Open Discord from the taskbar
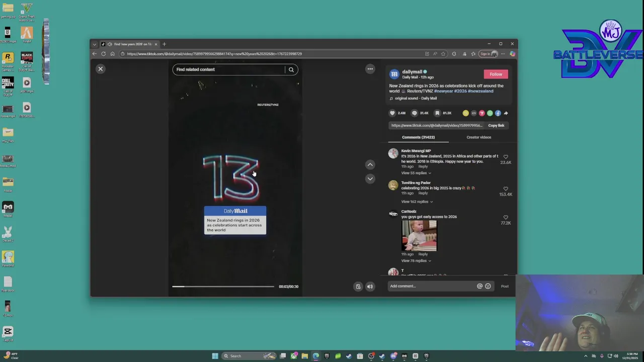This screenshot has height=362, width=644. point(393,356)
